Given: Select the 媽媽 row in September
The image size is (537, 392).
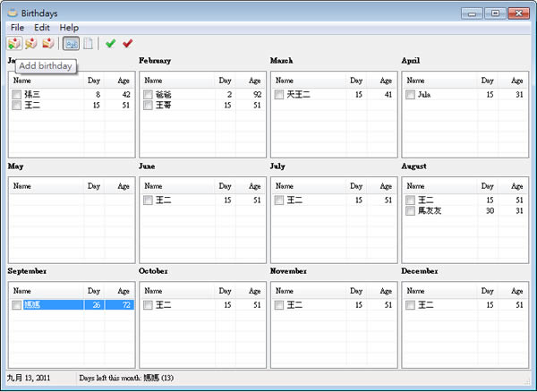Looking at the screenshot, I should (72, 304).
